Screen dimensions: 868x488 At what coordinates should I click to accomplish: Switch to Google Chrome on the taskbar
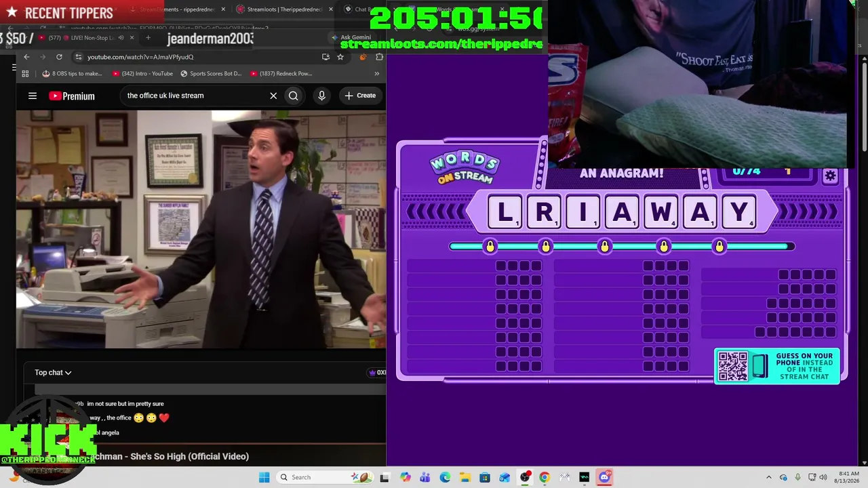[x=545, y=477]
